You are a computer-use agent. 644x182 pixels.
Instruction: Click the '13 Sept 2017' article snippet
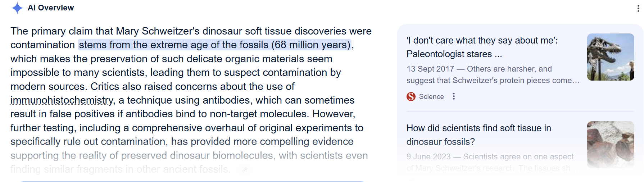(493, 74)
